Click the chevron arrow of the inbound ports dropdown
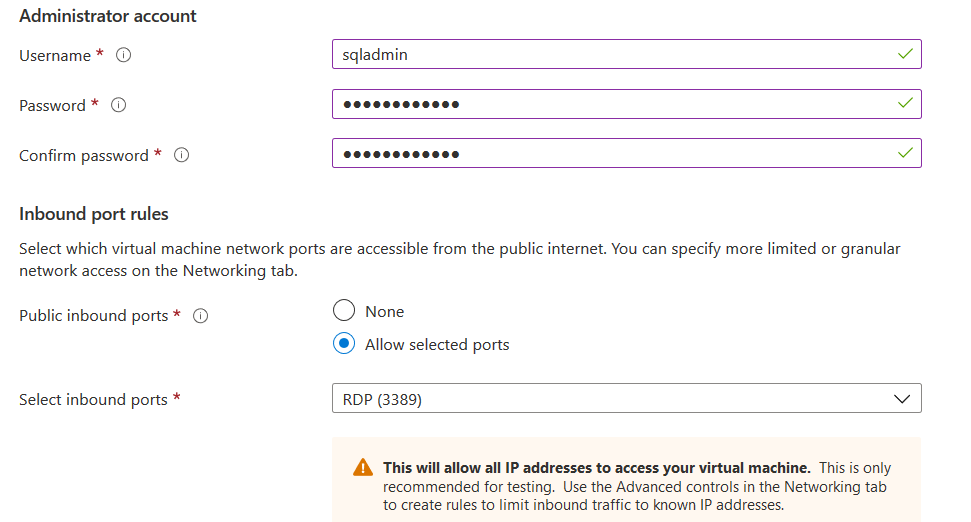 pos(901,399)
